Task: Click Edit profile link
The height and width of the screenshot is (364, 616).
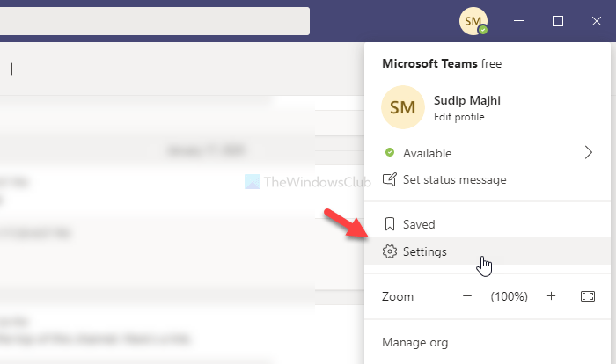Action: point(458,117)
